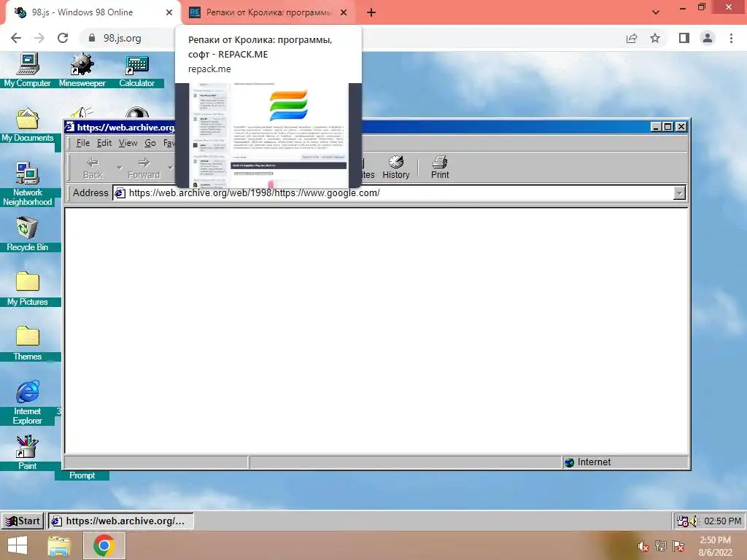Click the Start button on Windows 98 taskbar

(23, 521)
